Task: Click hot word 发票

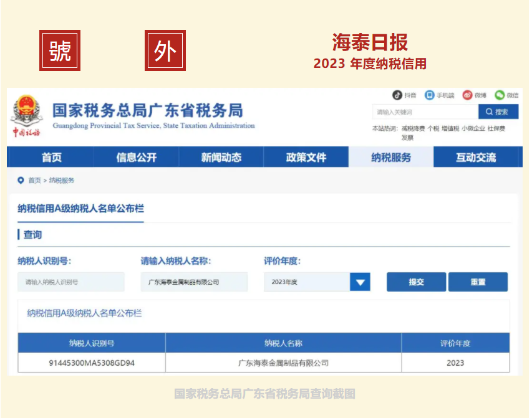Action: pos(407,138)
